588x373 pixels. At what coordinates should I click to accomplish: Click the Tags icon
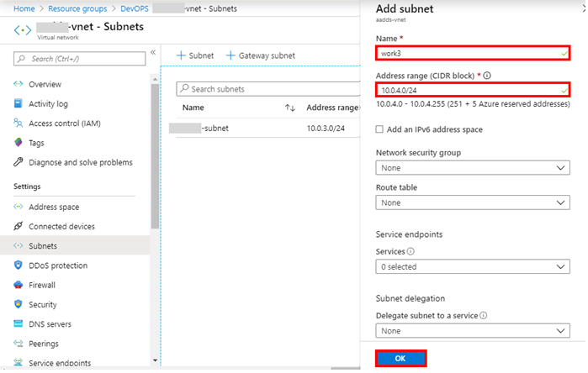coord(19,143)
